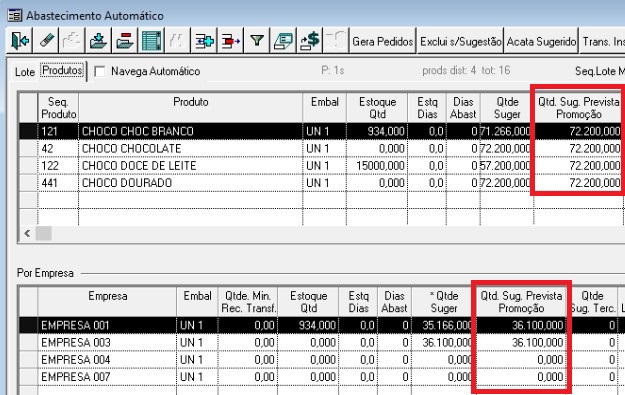Click the dollar sign price icon
This screenshot has height=395, width=625.
[309, 41]
